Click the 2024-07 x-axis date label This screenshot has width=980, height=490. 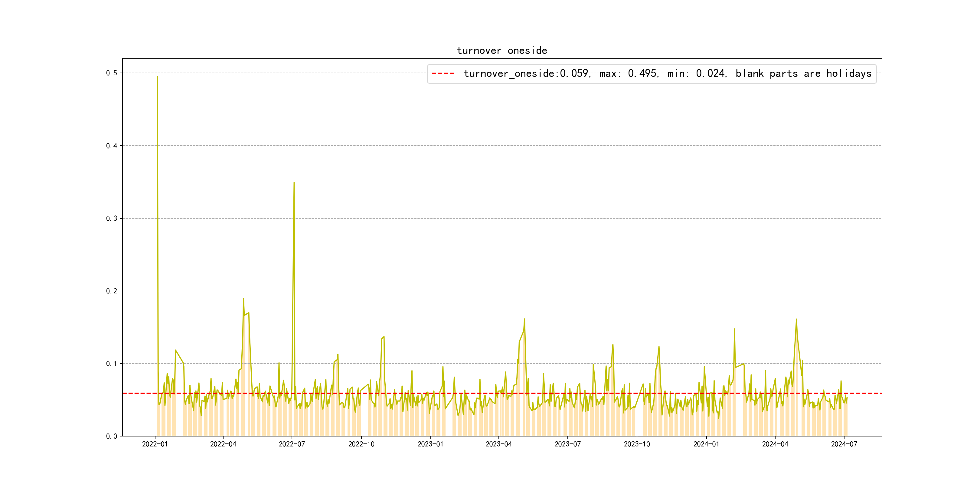pyautogui.click(x=844, y=444)
